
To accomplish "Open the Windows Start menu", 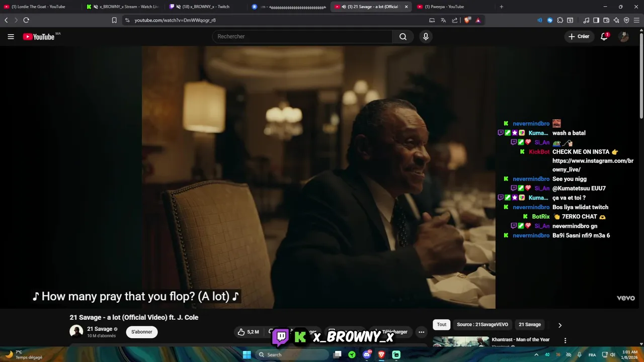I will [247, 354].
